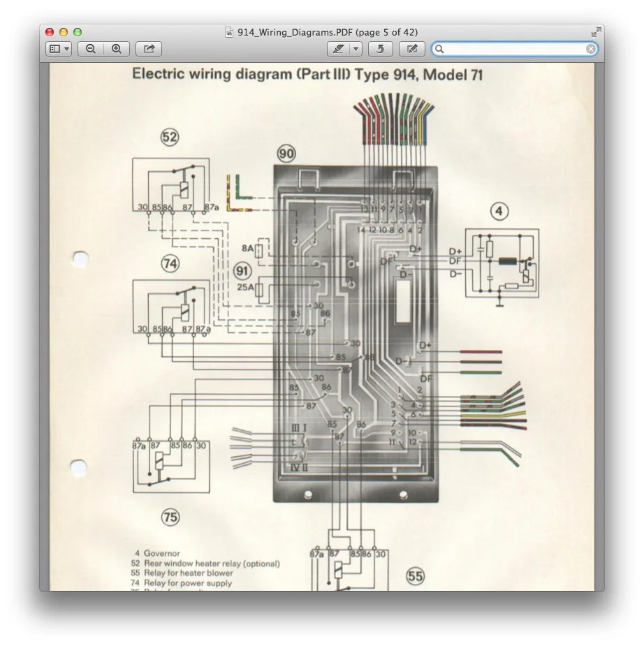The width and height of the screenshot is (644, 646).
Task: Click the search magnifier icon
Action: pyautogui.click(x=439, y=49)
